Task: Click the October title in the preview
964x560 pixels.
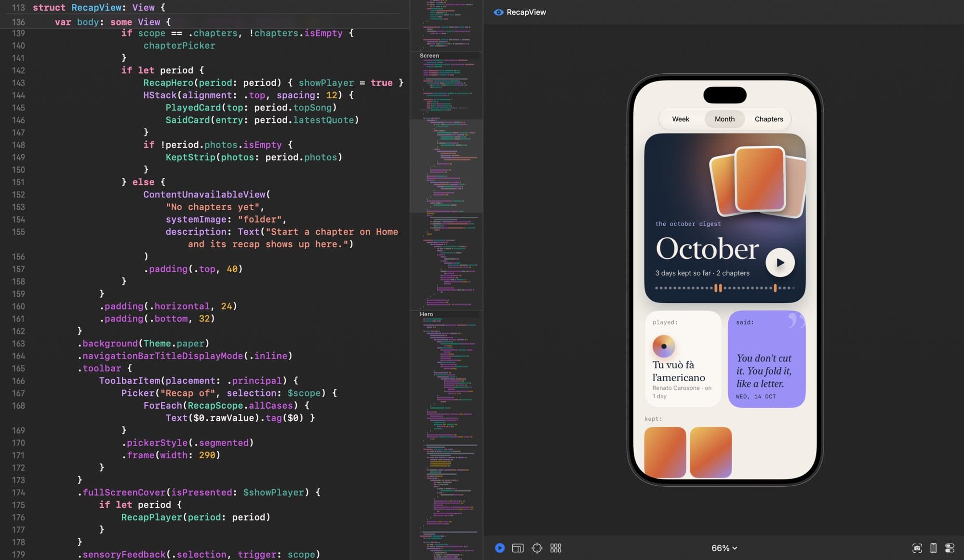Action: 707,249
